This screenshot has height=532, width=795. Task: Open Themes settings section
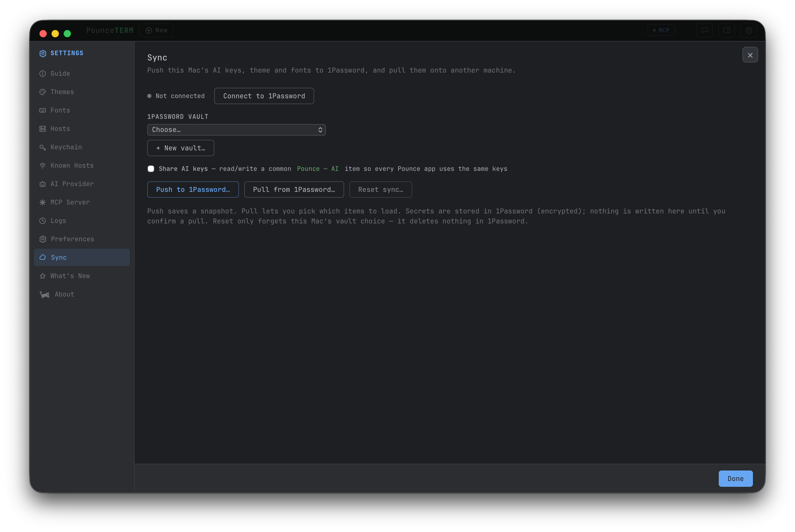(x=82, y=92)
